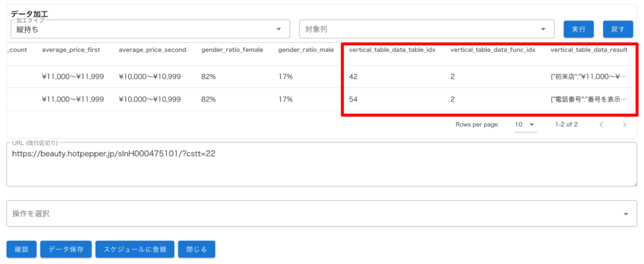Change rows per page selector
Viewport: 644px width, 264px height.
[x=525, y=125]
